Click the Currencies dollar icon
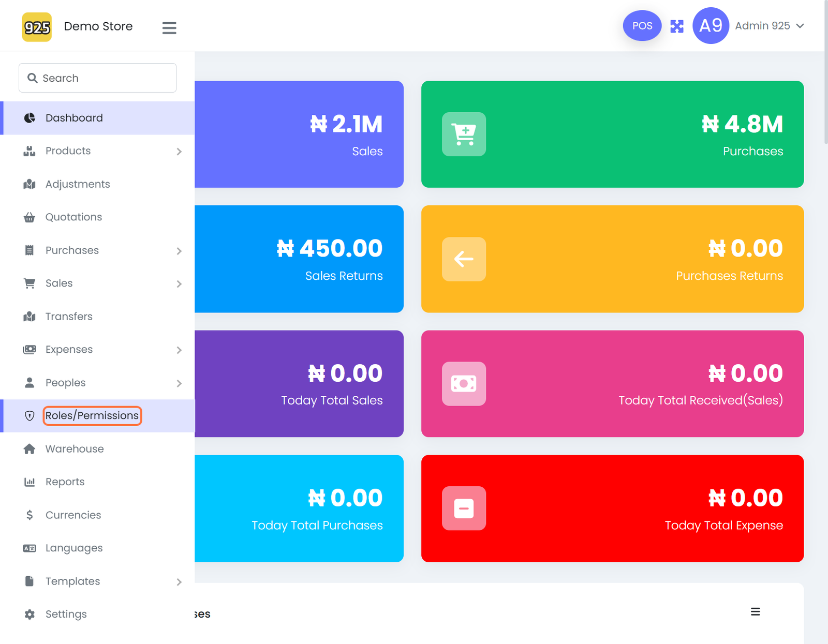 (x=29, y=515)
